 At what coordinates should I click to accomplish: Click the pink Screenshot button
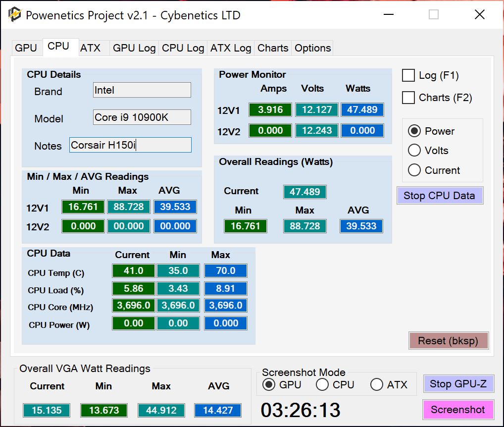click(x=458, y=410)
